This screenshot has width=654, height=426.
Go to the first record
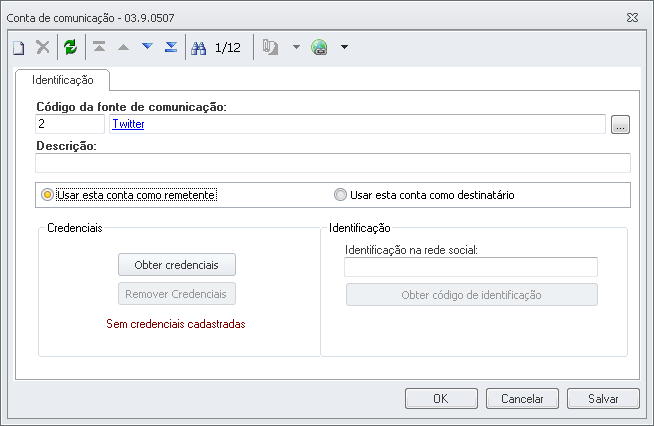tap(99, 47)
